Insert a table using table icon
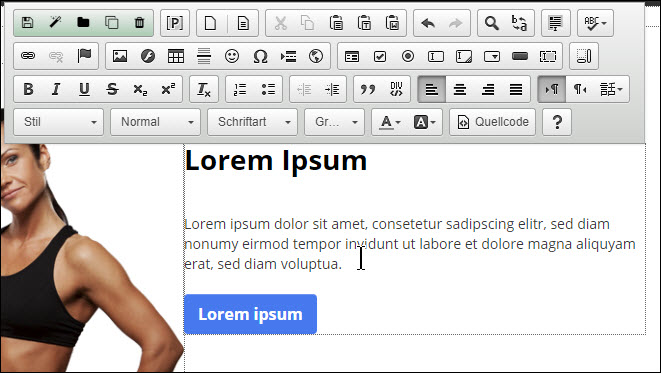This screenshot has height=373, width=661. pyautogui.click(x=176, y=56)
